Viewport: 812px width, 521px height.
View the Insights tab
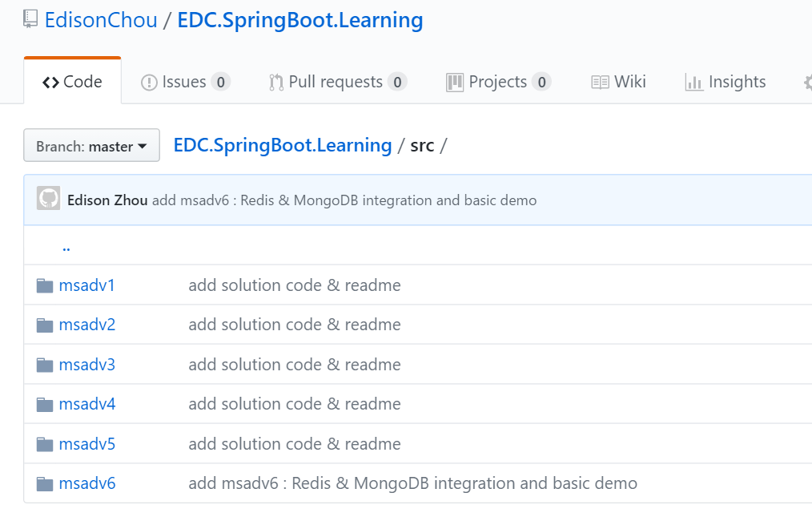(x=726, y=82)
